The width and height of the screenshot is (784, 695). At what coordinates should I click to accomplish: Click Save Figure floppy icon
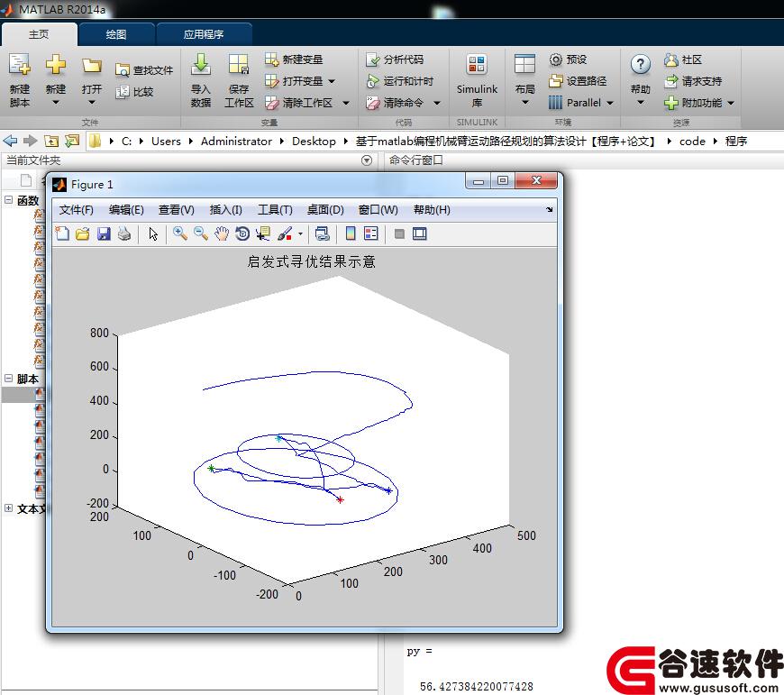pos(104,233)
